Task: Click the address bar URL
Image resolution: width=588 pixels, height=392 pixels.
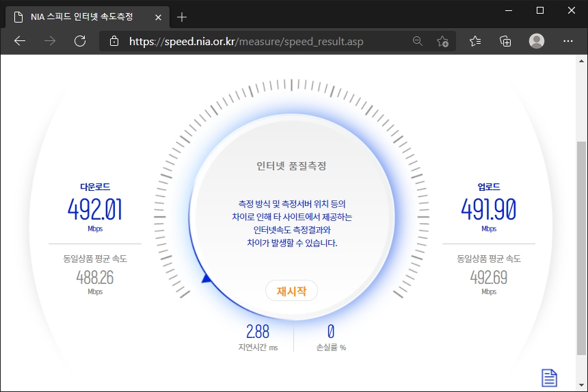Action: (246, 41)
